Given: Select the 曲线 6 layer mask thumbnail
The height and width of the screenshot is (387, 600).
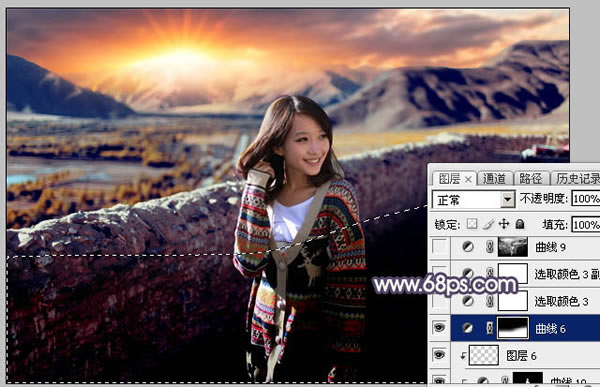Looking at the screenshot, I should 513,328.
